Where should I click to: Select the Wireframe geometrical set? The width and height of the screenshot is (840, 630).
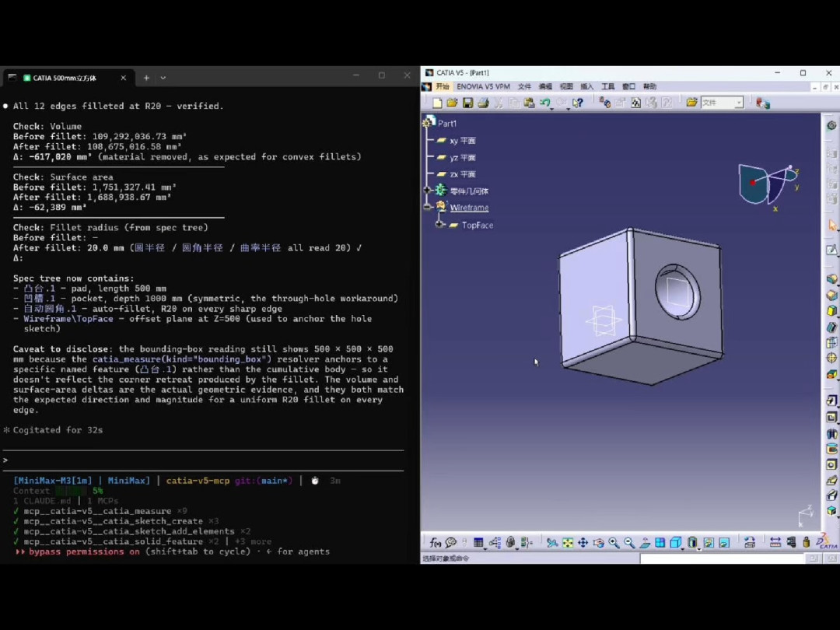click(x=469, y=208)
